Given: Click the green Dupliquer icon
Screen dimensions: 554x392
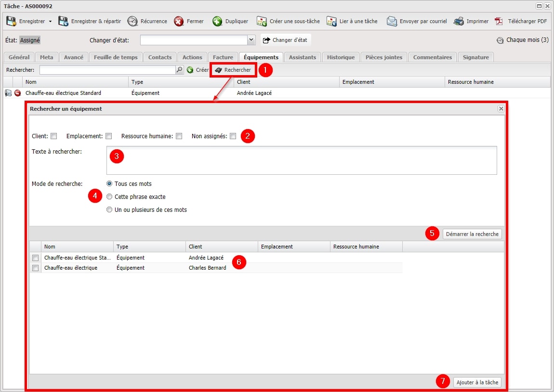Looking at the screenshot, I should pyautogui.click(x=217, y=21).
